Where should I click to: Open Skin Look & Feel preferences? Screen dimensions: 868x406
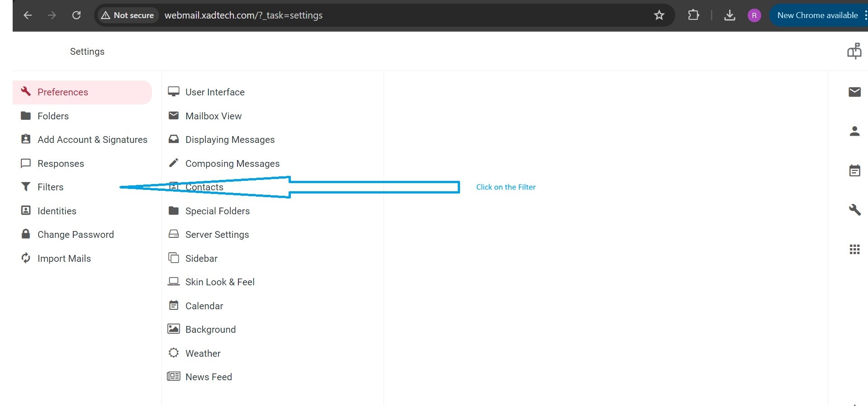coord(219,282)
